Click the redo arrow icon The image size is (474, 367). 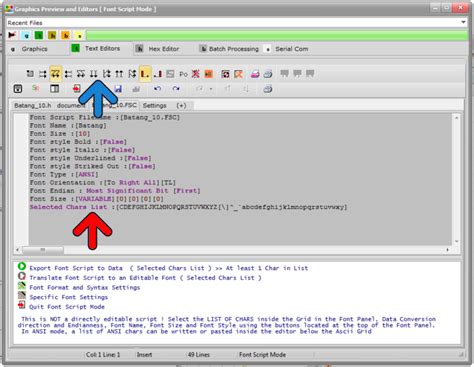(176, 89)
